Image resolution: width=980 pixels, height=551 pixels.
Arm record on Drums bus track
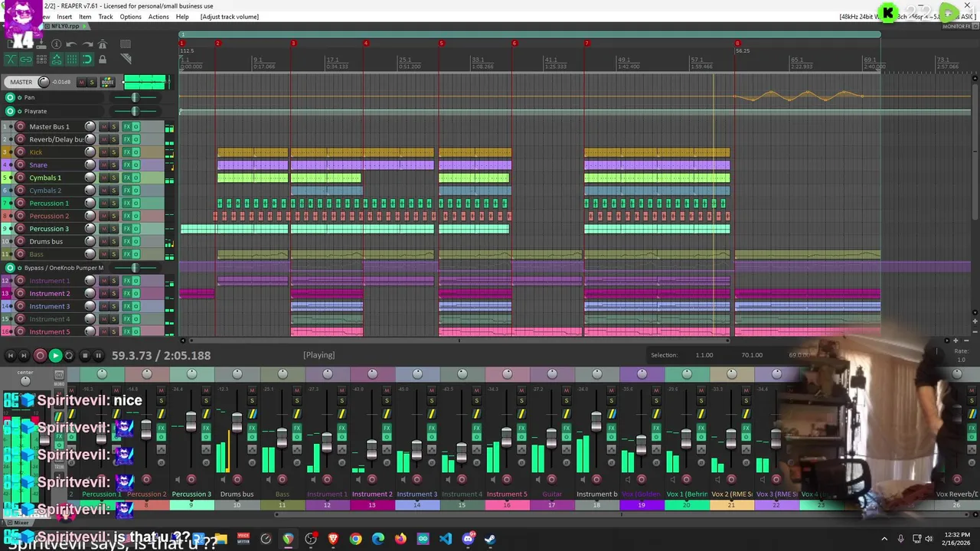click(x=21, y=242)
